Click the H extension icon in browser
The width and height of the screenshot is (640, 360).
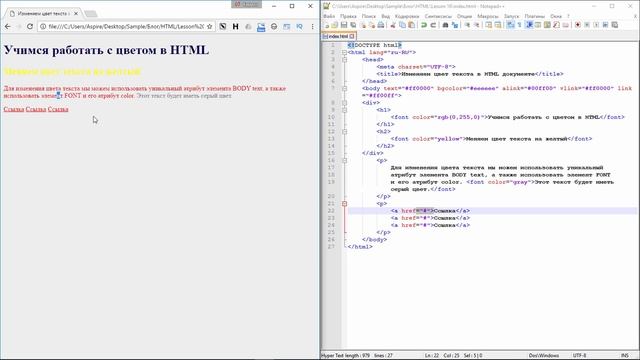236,27
